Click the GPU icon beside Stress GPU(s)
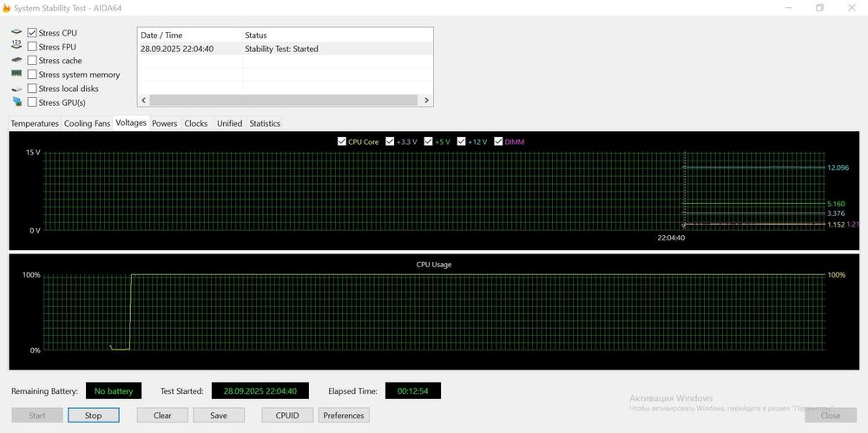The height and width of the screenshot is (433, 868). (17, 102)
